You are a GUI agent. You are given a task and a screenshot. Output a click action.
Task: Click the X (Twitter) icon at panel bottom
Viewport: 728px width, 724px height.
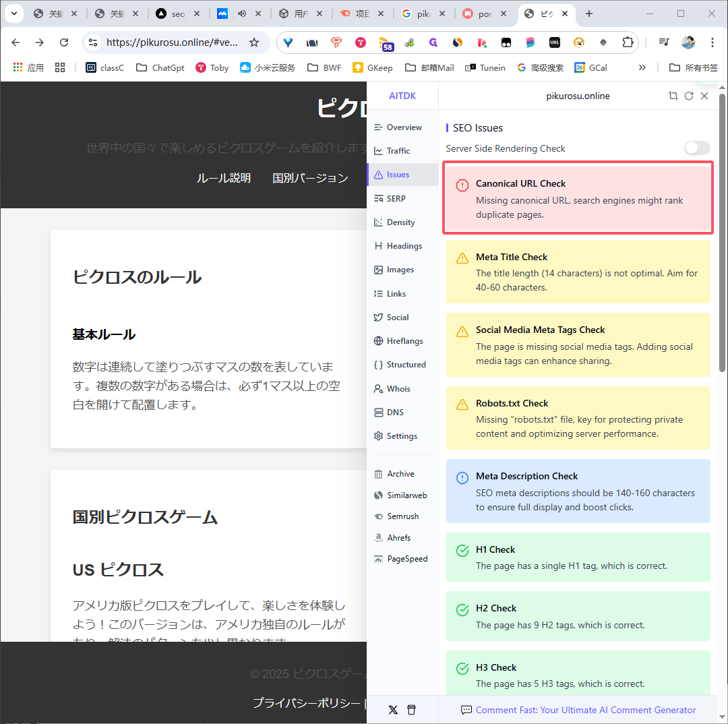point(393,710)
